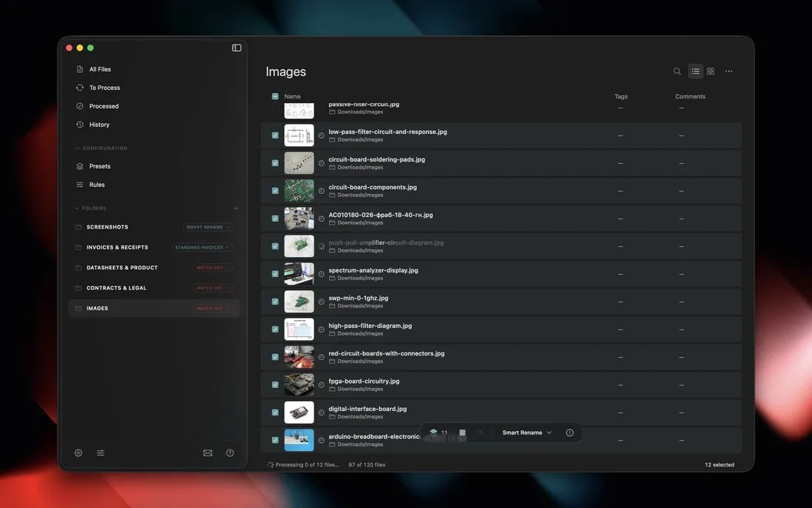Click status icon beside fpga-board-circuitry.jpg
This screenshot has width=812, height=508.
coord(321,385)
